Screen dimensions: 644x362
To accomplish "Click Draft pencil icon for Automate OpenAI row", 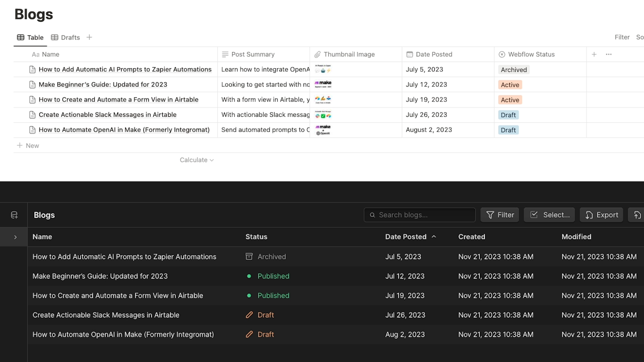I will pyautogui.click(x=249, y=334).
